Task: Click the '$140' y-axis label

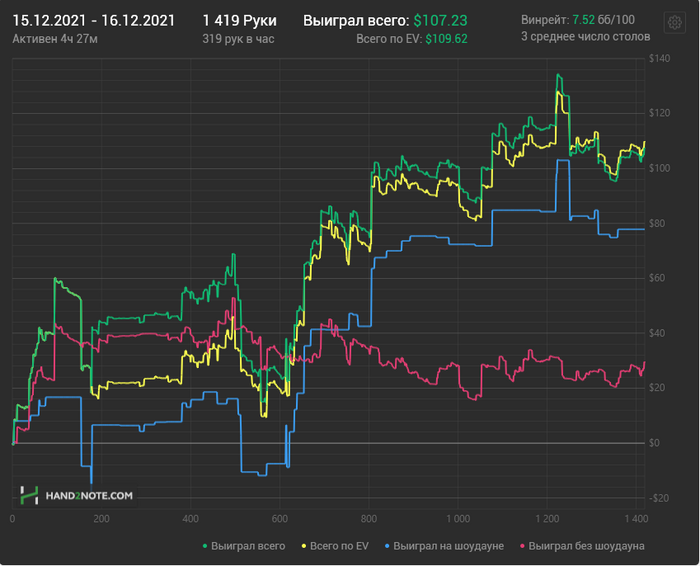Action: (659, 58)
